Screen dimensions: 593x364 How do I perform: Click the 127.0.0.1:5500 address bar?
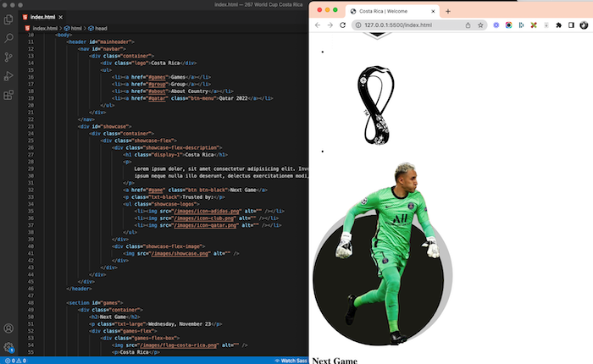tap(398, 25)
